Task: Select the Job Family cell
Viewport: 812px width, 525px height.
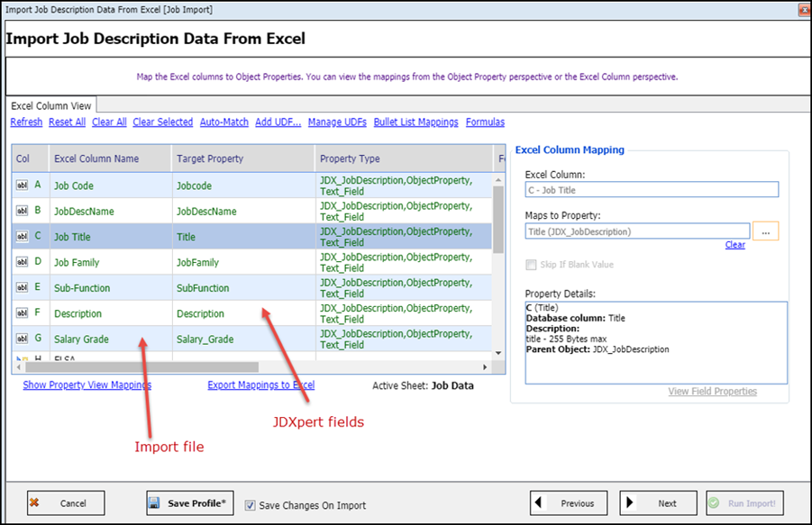Action: tap(110, 262)
